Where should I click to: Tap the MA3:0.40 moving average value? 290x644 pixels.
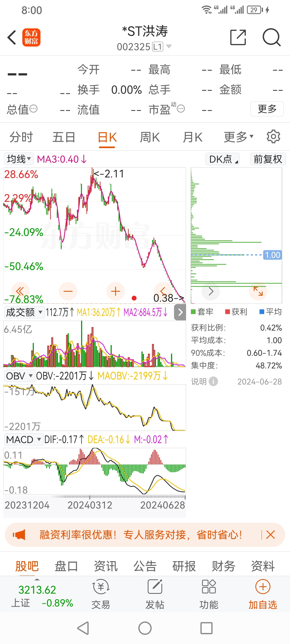62,159
